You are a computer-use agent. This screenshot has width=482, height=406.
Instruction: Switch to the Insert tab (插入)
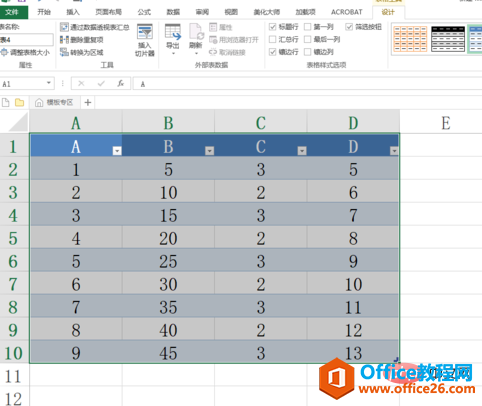point(73,12)
